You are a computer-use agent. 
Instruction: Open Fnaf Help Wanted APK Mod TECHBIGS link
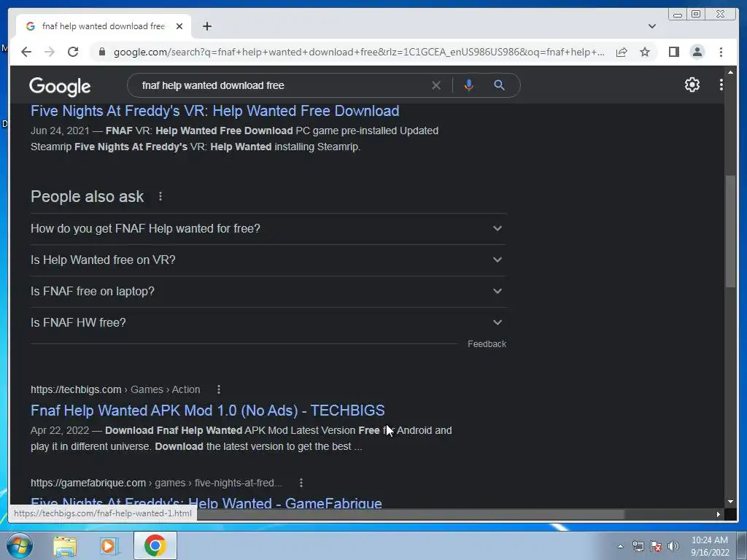pos(208,411)
